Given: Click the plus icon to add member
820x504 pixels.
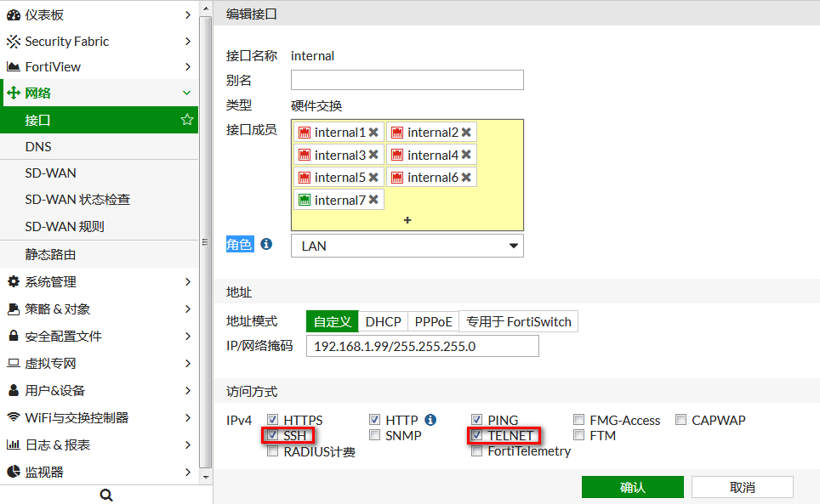Looking at the screenshot, I should pos(407,220).
